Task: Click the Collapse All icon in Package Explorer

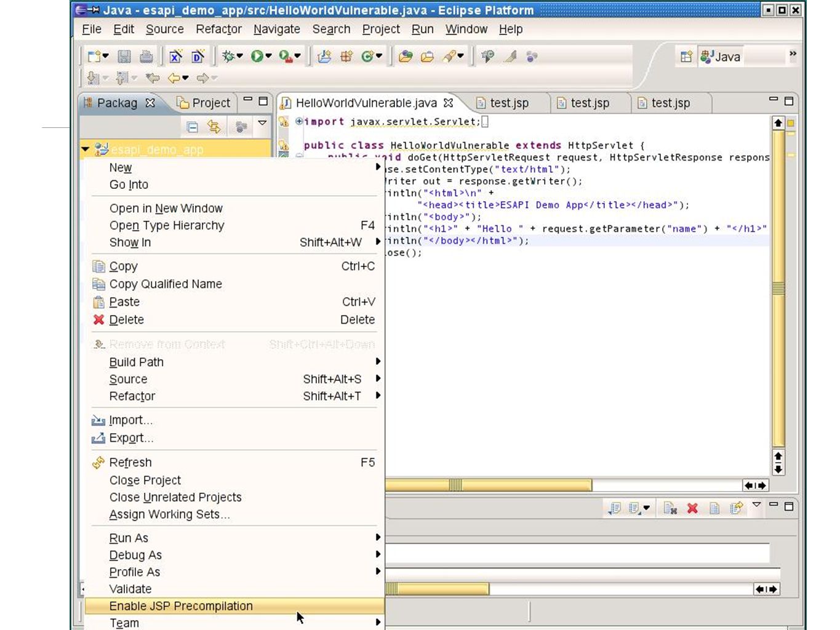Action: pos(192,127)
